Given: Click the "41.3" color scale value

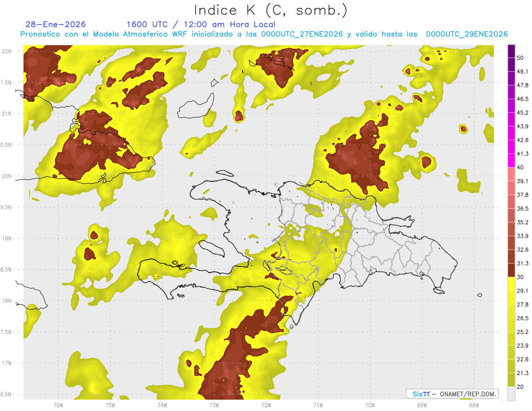Looking at the screenshot, I should click(x=522, y=154).
